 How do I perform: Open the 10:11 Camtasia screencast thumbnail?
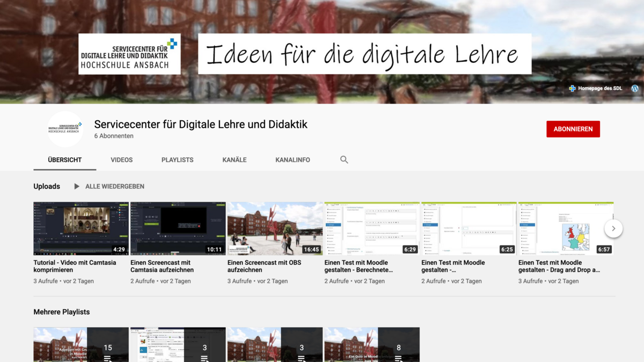pyautogui.click(x=178, y=228)
